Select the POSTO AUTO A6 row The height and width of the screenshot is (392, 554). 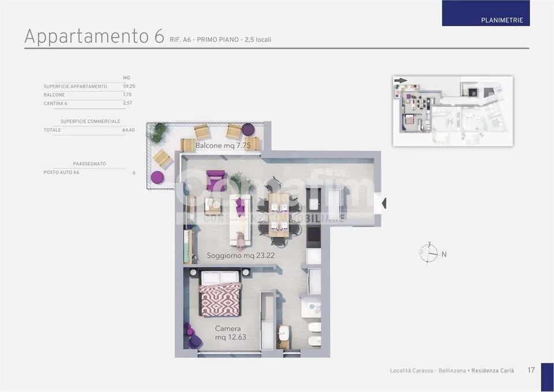point(89,173)
